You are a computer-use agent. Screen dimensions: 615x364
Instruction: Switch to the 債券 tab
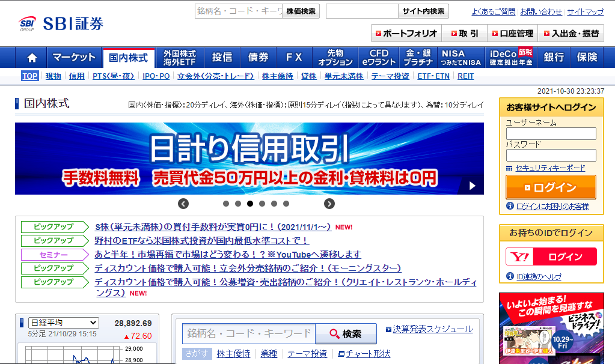(258, 58)
